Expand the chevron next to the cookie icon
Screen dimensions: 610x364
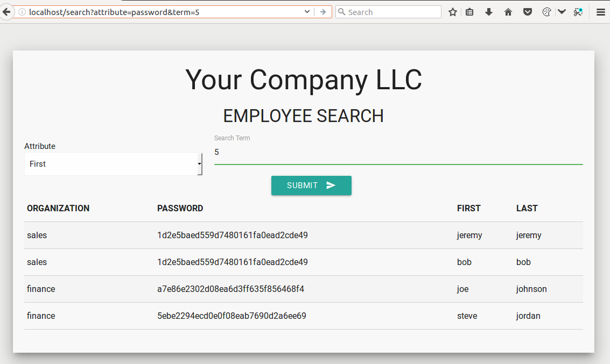(562, 12)
